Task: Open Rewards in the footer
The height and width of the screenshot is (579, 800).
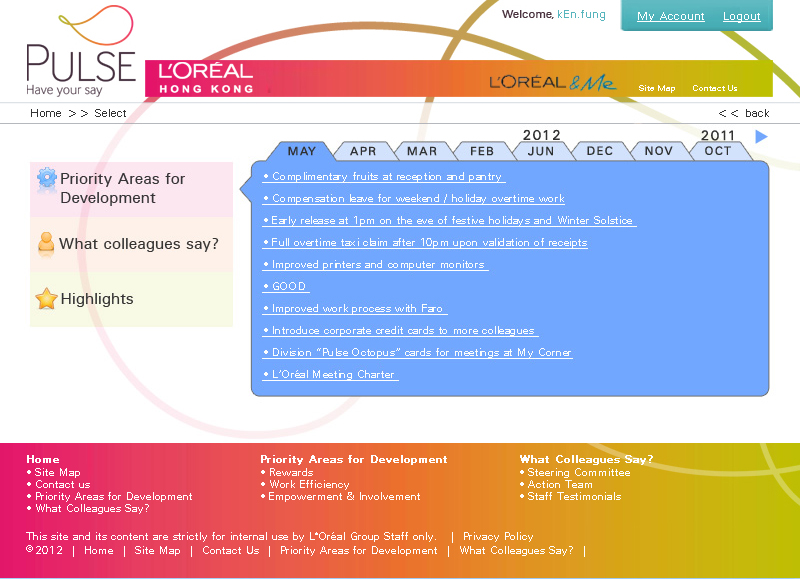Action: click(x=291, y=472)
